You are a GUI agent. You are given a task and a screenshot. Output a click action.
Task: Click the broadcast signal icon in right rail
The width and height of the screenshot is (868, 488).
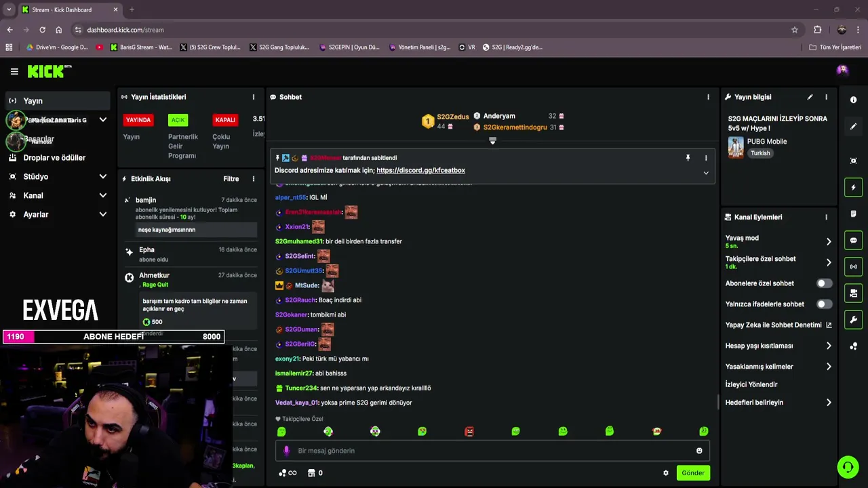pyautogui.click(x=853, y=266)
